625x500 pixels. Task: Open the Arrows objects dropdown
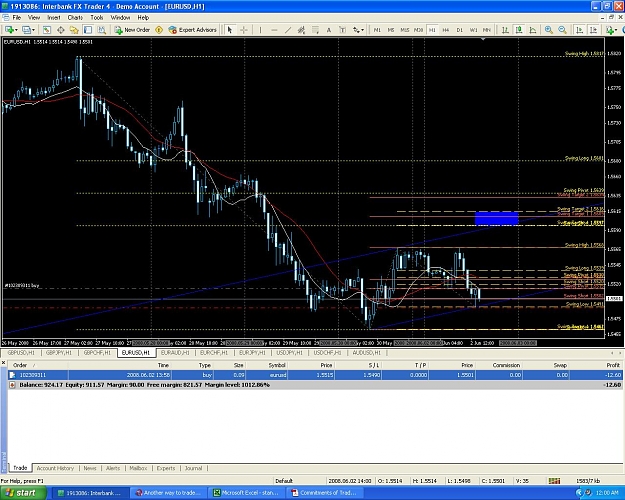(x=358, y=30)
